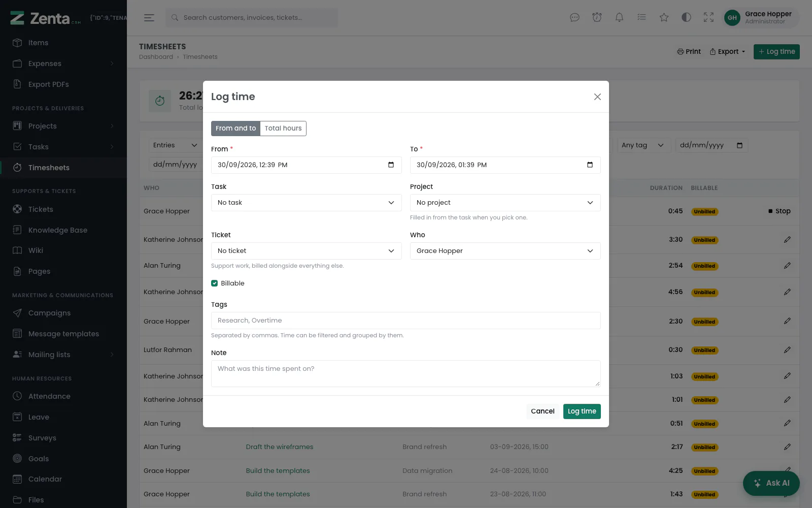Click the Tags input field
This screenshot has height=508, width=812.
[x=406, y=321]
